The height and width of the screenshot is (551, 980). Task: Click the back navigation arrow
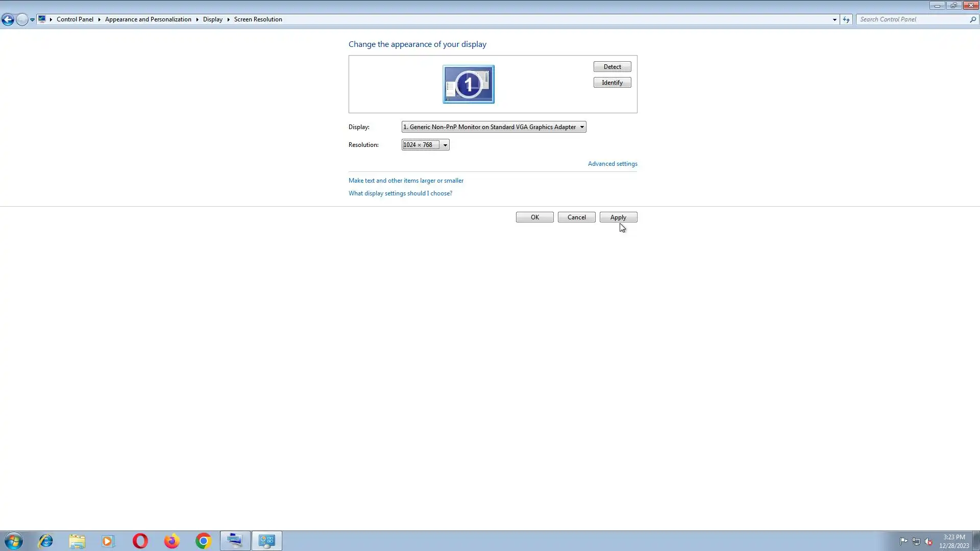click(x=8, y=19)
